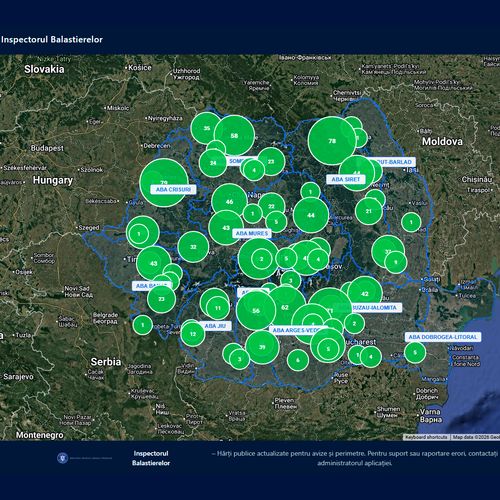Click the ABA DOBROGEA-LITORAL label

pyautogui.click(x=443, y=337)
